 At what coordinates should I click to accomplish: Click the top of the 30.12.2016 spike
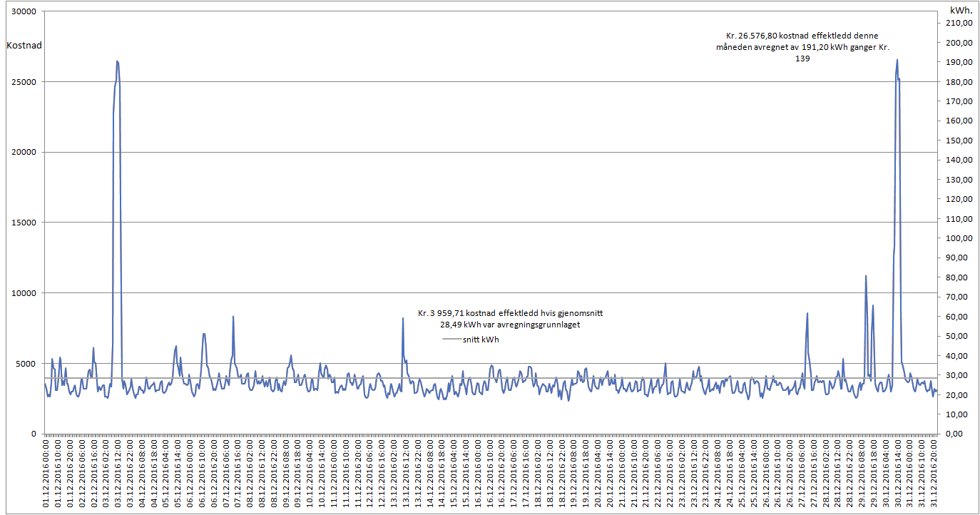(x=897, y=60)
